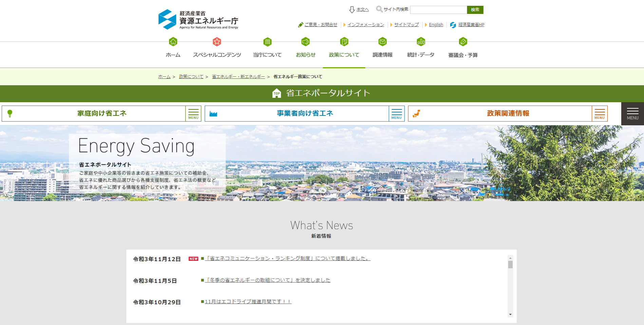Screen dimensions: 644x325
Task: Click the home hexagon icon above ホーム
Action: pos(173,42)
